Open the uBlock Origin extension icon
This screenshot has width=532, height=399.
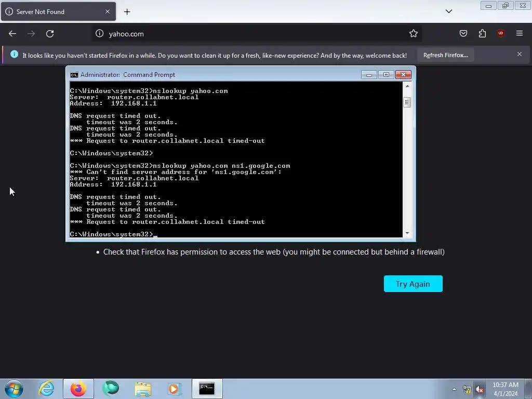pyautogui.click(x=500, y=33)
